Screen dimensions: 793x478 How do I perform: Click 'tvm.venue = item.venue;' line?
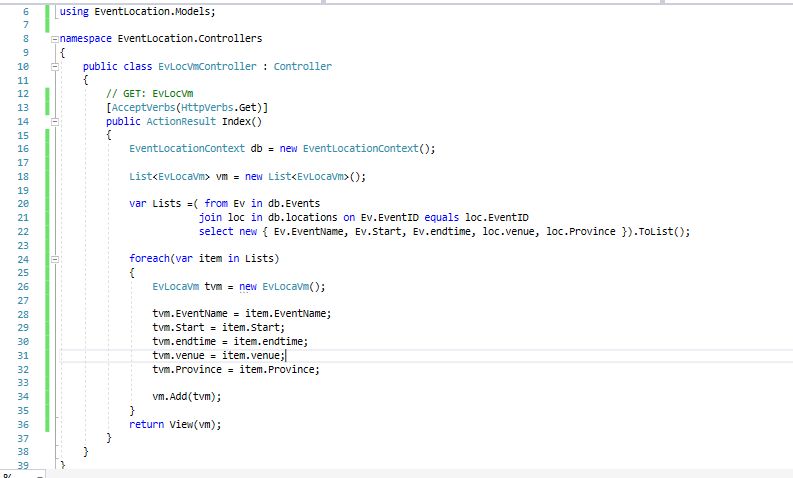coord(218,356)
